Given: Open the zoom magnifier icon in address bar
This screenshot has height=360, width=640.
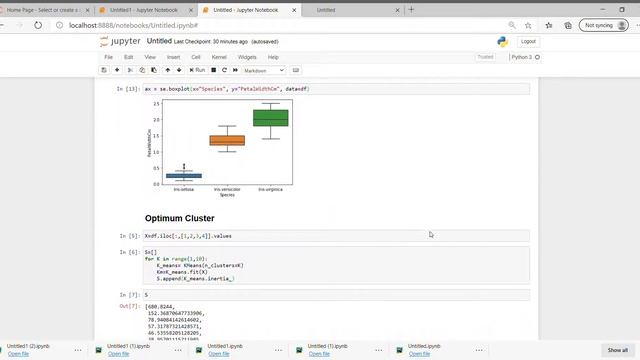Looking at the screenshot, I should [x=512, y=25].
